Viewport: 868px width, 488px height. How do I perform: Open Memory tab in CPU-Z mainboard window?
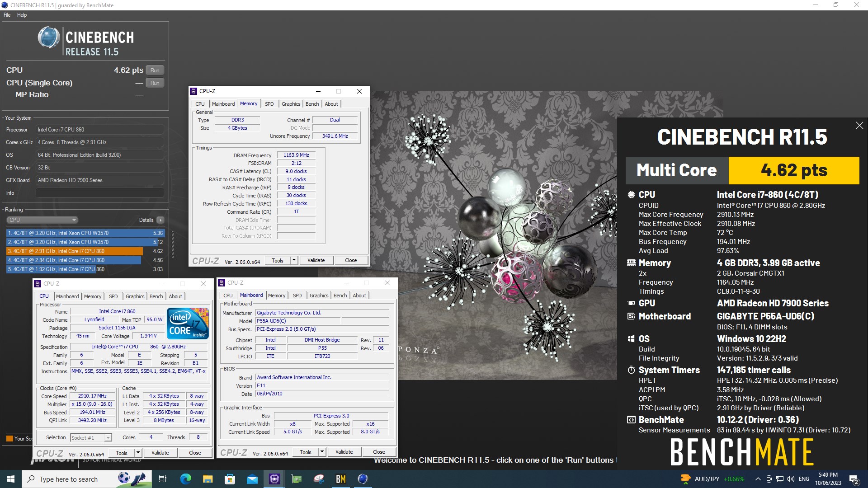pyautogui.click(x=277, y=296)
